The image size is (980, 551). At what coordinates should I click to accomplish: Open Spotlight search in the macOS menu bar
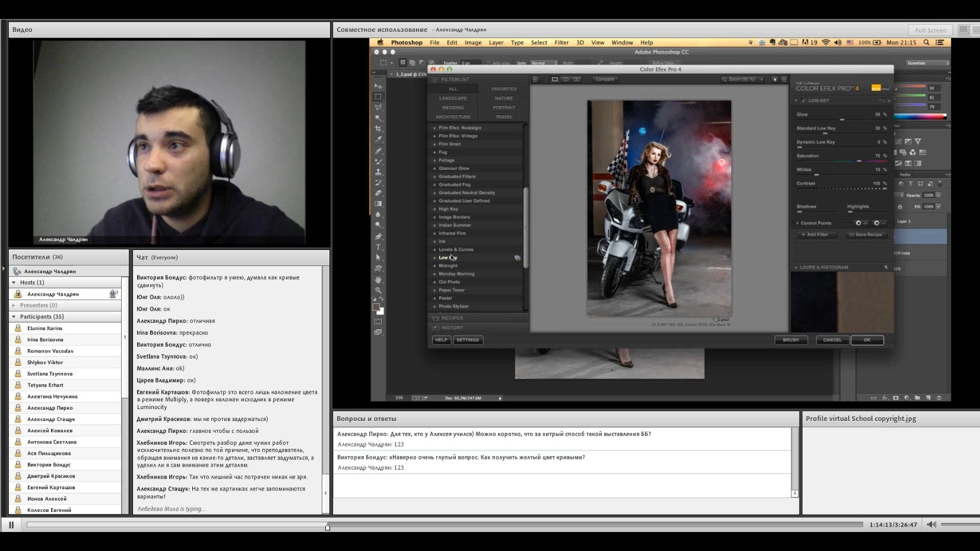(926, 43)
